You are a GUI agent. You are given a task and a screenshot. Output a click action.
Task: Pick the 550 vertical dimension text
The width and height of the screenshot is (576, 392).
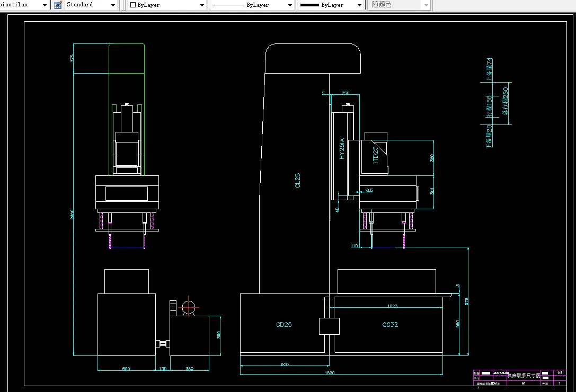(x=458, y=324)
